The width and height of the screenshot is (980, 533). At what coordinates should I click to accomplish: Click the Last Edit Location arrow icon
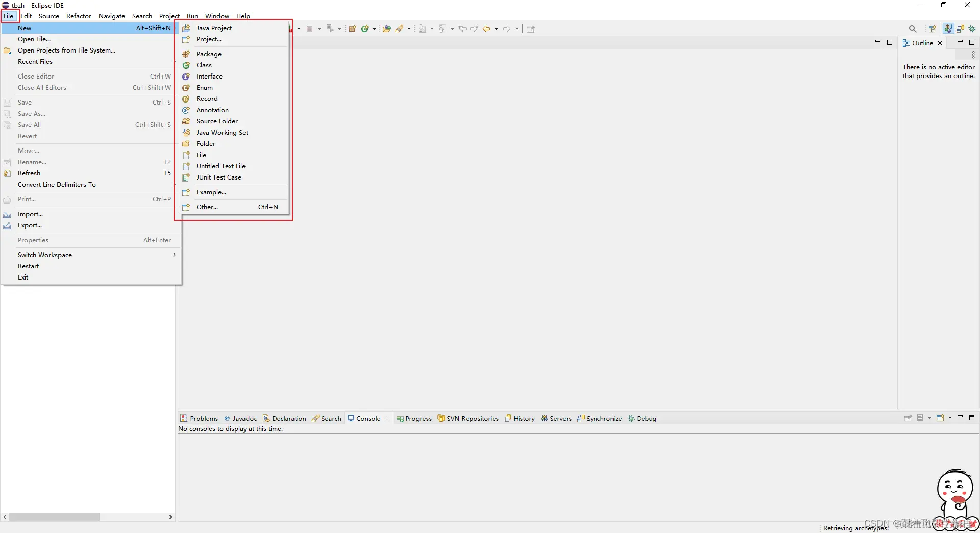(462, 29)
